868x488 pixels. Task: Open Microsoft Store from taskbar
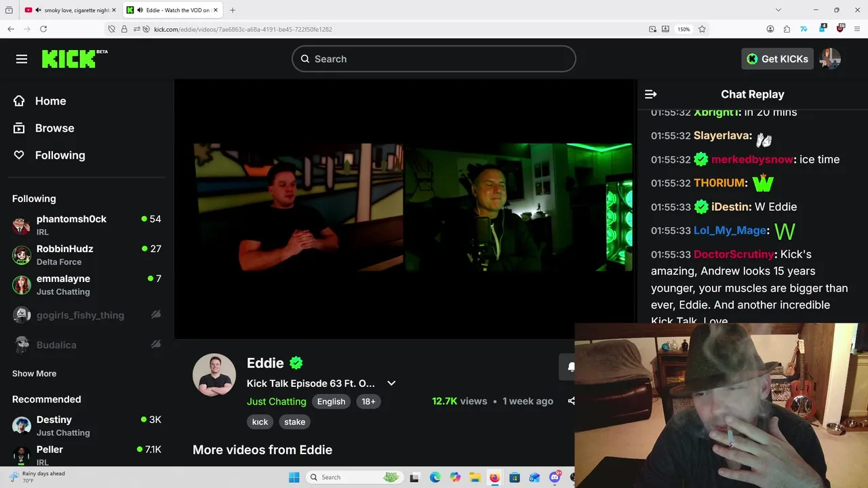click(x=515, y=477)
